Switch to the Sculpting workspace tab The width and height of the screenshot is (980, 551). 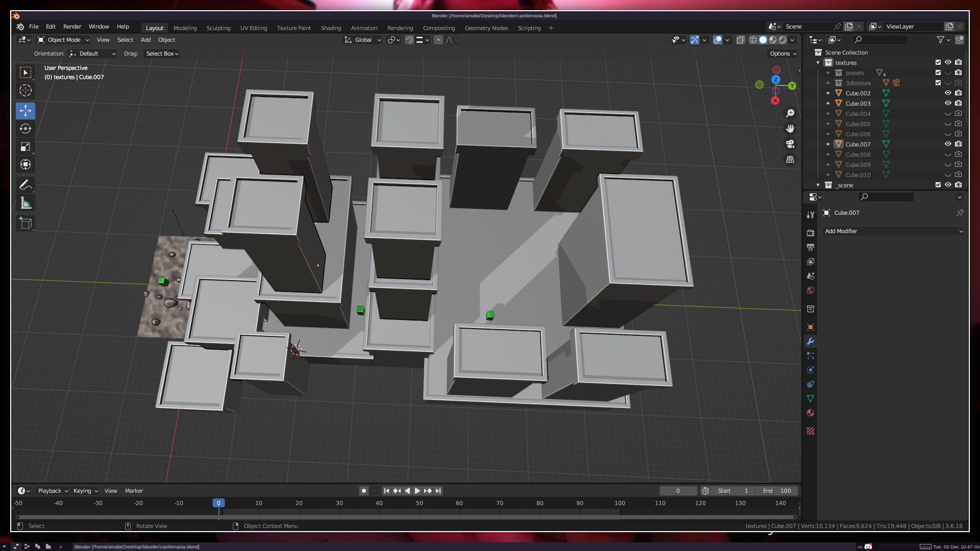[218, 28]
